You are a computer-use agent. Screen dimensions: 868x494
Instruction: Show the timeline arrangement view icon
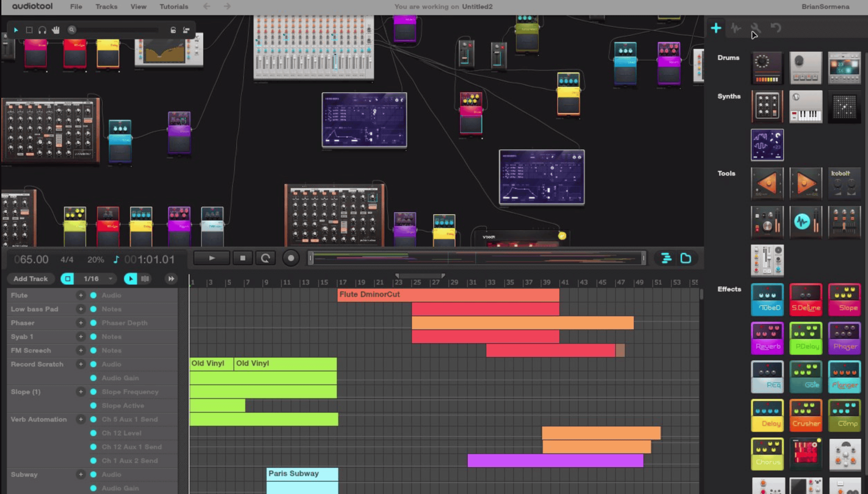click(666, 258)
